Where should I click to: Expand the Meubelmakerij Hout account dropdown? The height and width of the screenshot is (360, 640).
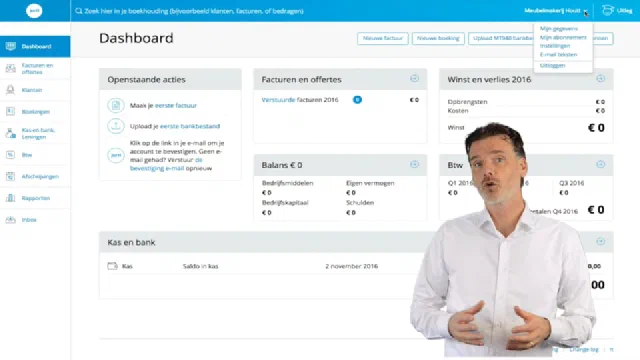[x=556, y=11]
